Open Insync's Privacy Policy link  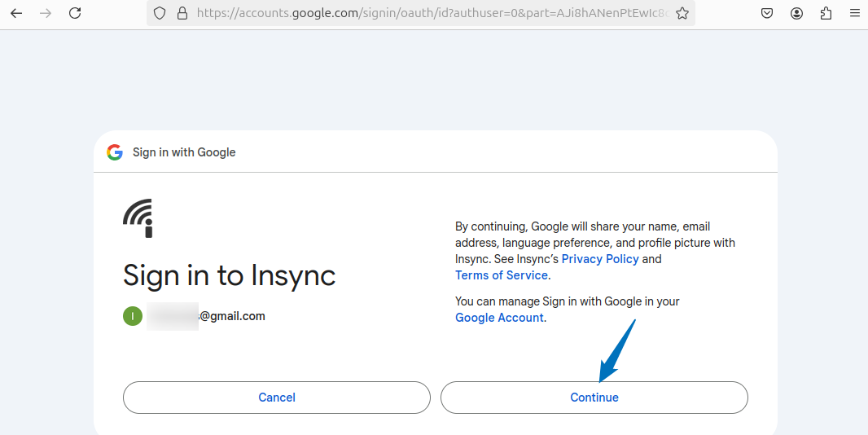600,259
